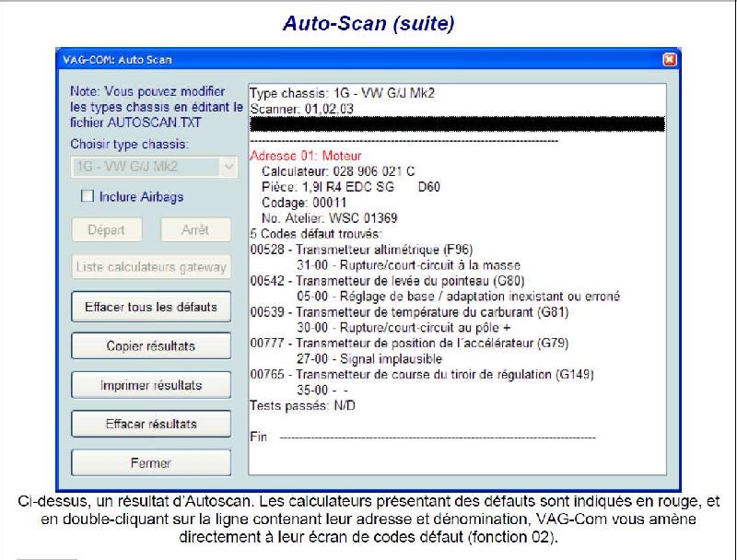Screen dimensions: 737x560
Task: Close the VAG-COM Auto Scan window
Action: pyautogui.click(x=670, y=60)
